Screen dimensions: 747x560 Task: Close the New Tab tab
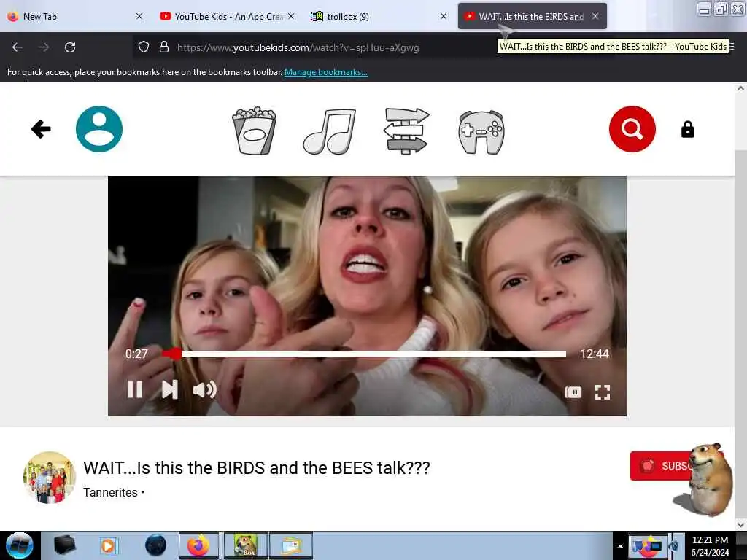[x=139, y=16]
